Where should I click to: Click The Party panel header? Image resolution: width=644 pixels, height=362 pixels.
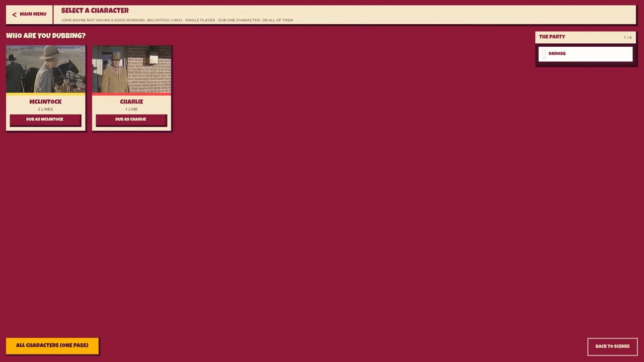tap(586, 37)
